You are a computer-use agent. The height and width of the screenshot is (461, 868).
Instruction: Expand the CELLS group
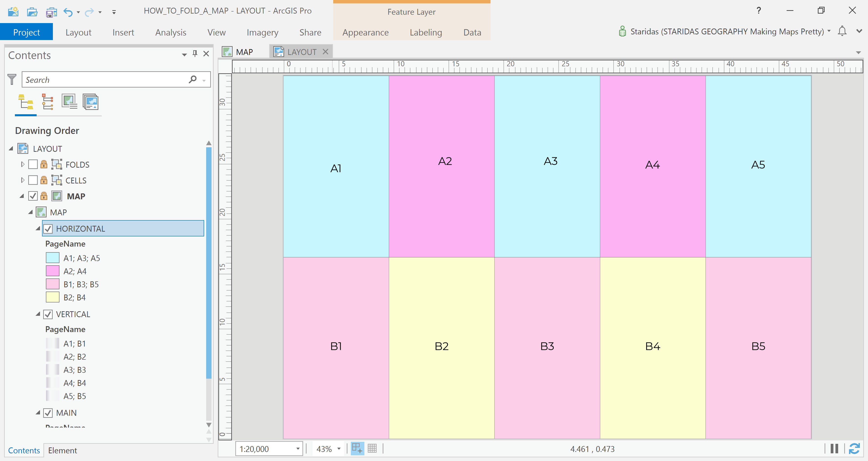[x=23, y=181]
